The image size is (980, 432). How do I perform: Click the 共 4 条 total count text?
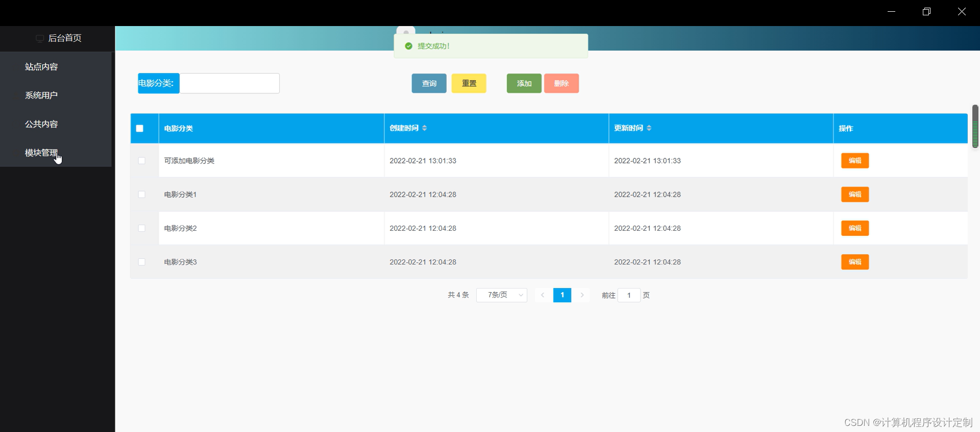pyautogui.click(x=458, y=295)
